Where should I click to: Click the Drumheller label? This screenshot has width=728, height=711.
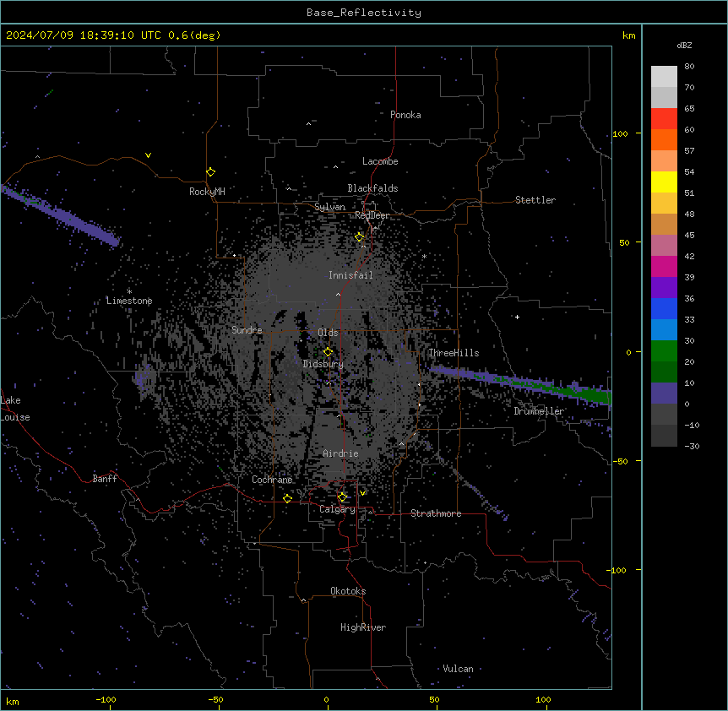539,411
